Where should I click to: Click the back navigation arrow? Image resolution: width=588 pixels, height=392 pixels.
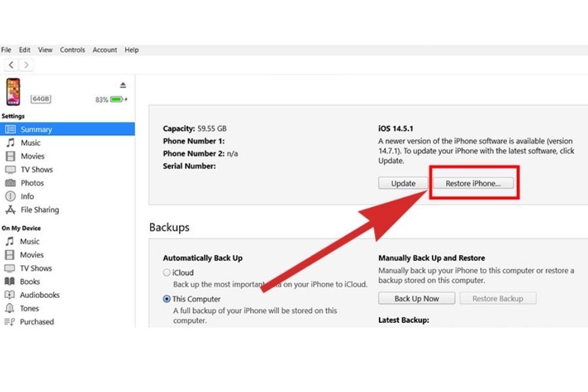(x=11, y=65)
